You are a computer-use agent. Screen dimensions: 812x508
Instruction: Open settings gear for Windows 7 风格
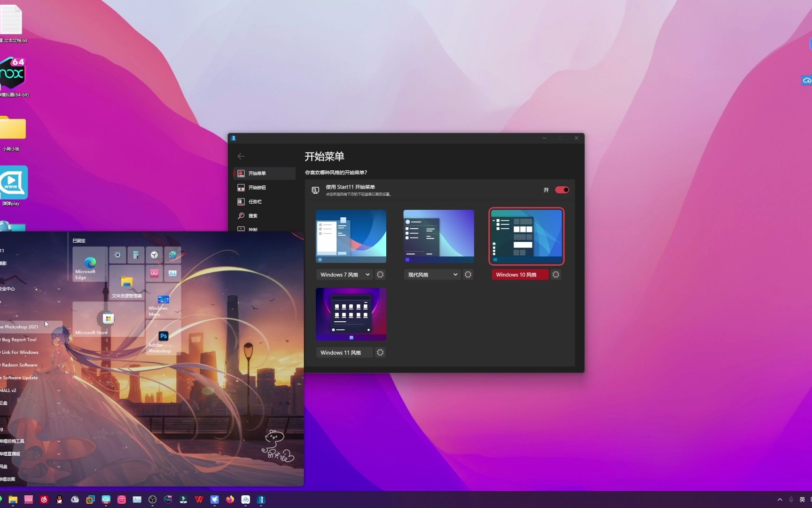[x=380, y=275]
